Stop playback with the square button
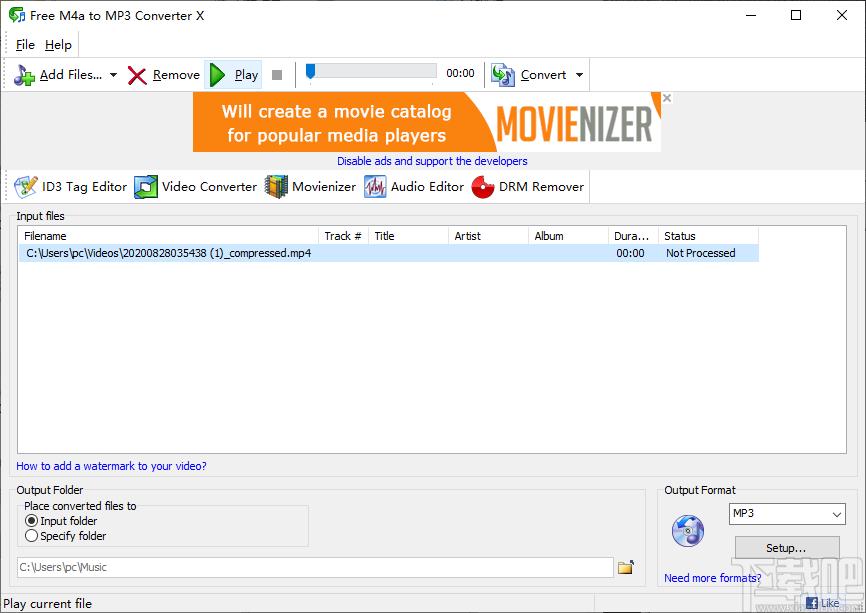This screenshot has height=613, width=866. click(x=277, y=75)
